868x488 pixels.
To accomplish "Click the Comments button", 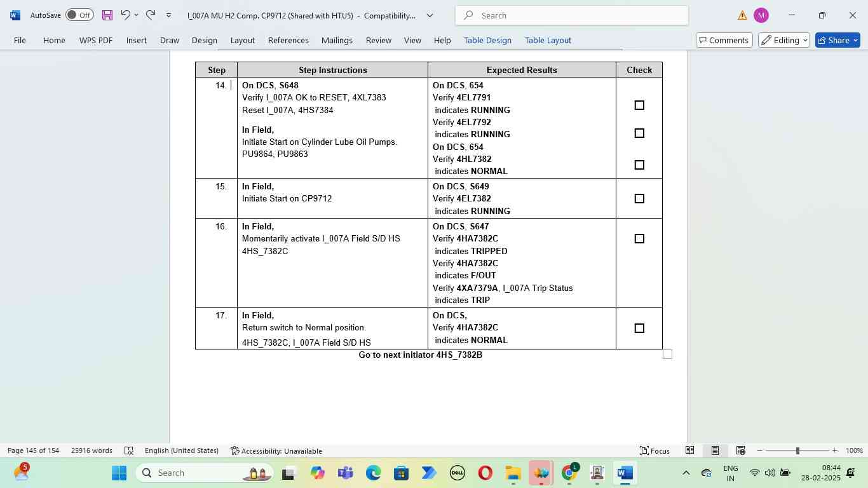I will click(x=724, y=40).
